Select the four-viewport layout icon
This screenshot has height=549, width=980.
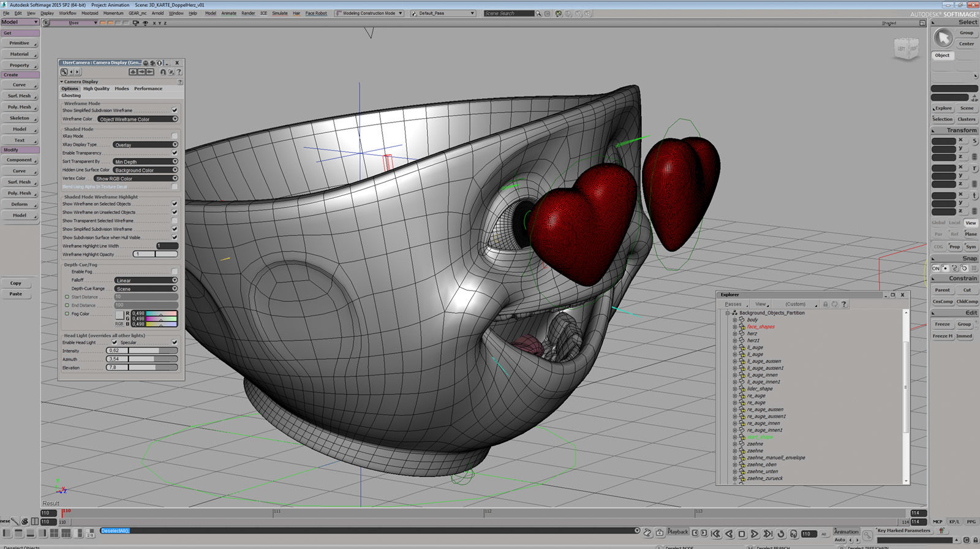coord(54,534)
